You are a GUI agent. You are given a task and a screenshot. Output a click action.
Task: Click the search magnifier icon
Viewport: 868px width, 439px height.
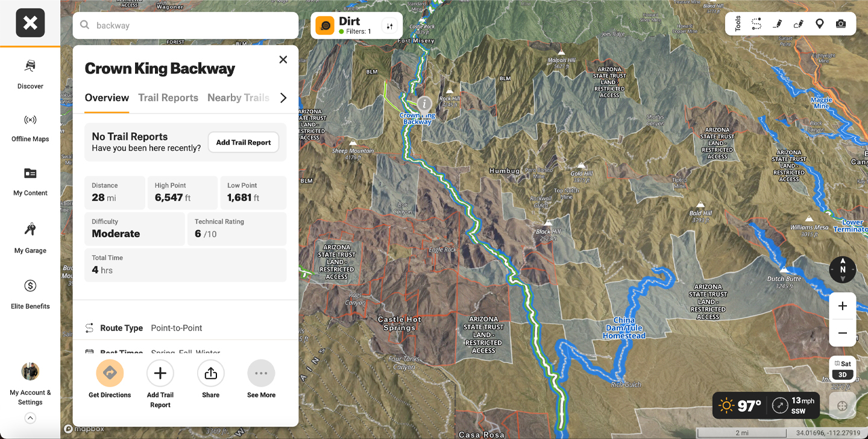point(84,25)
